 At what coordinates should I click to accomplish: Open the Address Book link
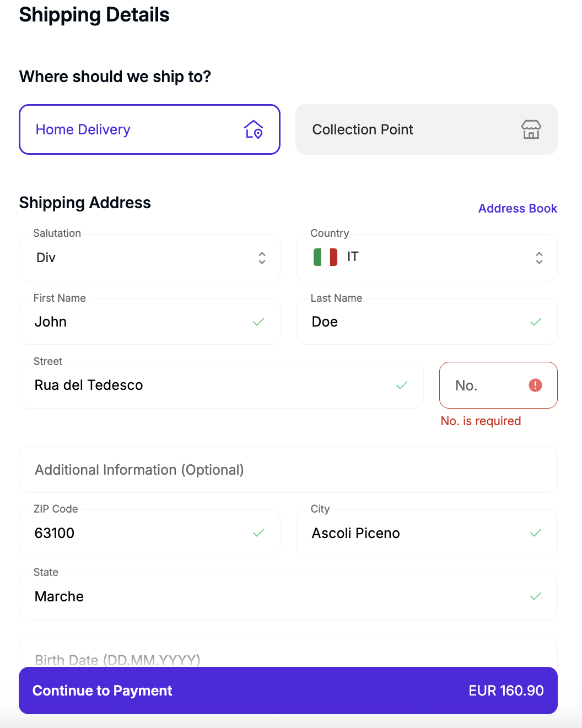coord(518,209)
